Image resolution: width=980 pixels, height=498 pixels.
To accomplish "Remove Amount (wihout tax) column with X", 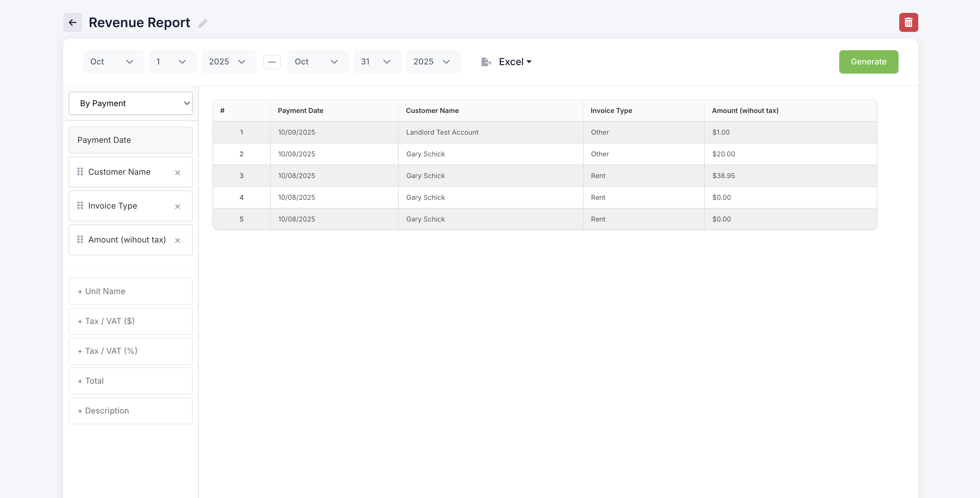I will (177, 241).
